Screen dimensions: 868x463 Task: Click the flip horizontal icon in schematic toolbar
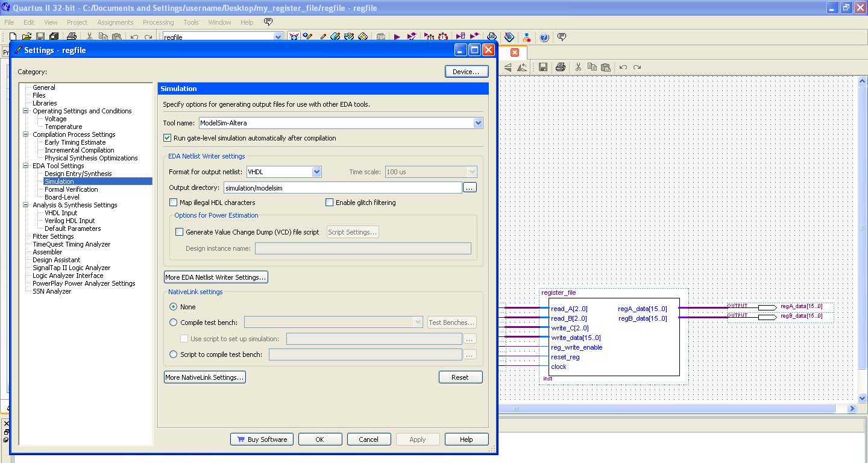tap(508, 67)
